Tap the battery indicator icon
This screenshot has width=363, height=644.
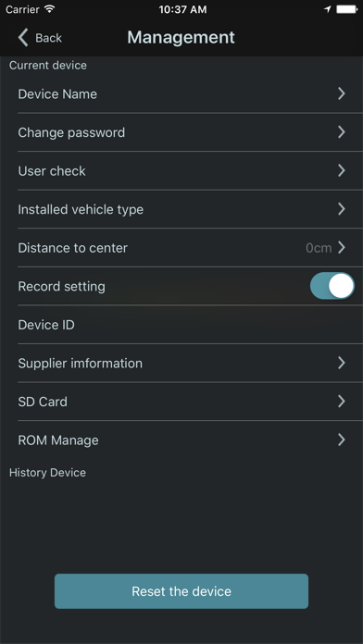[346, 9]
